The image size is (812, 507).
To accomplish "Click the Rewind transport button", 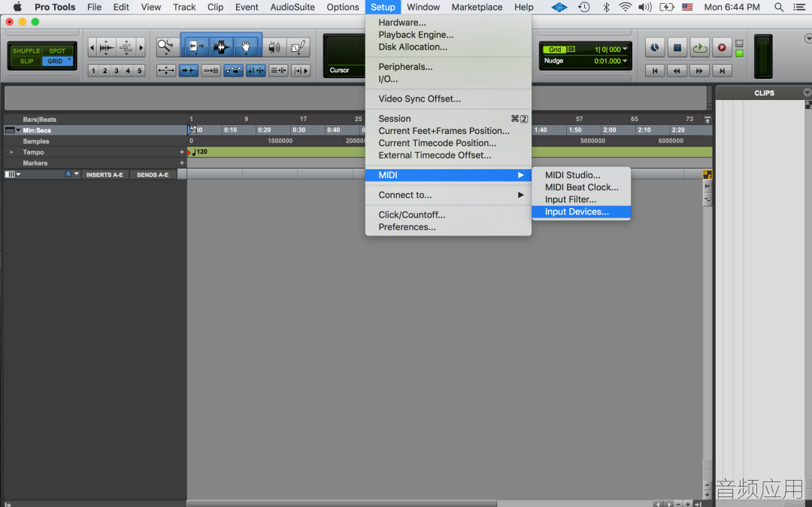I will [x=677, y=71].
